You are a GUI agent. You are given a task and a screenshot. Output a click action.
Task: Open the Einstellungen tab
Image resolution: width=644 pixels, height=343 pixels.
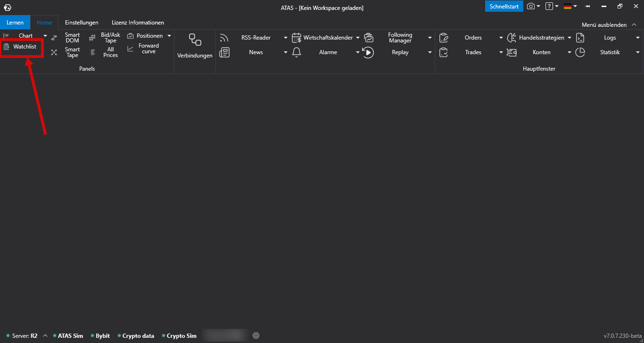pyautogui.click(x=82, y=23)
